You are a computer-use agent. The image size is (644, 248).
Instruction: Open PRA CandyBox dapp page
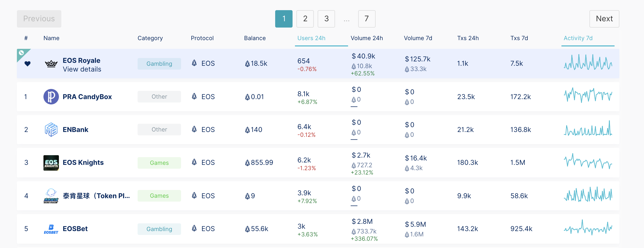pyautogui.click(x=87, y=97)
